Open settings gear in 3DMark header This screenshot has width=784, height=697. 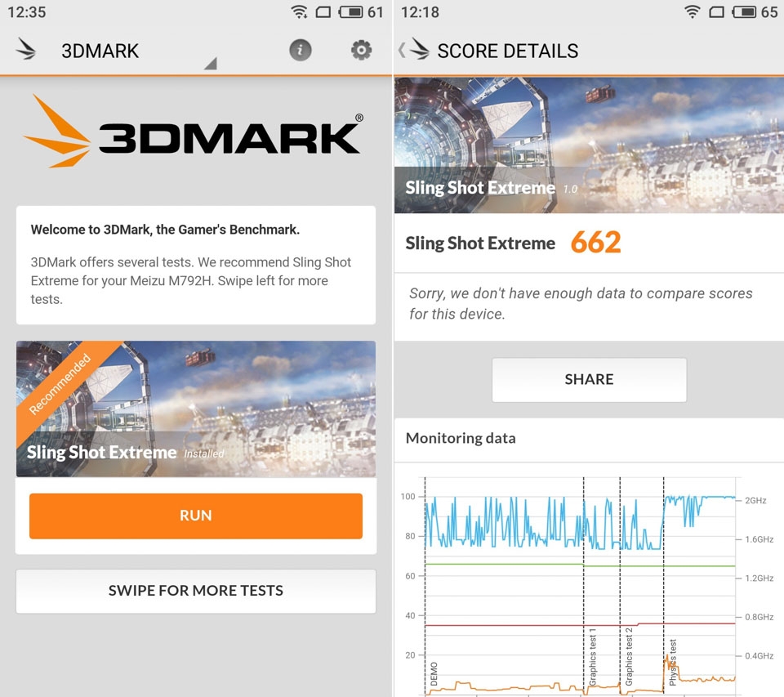coord(361,50)
